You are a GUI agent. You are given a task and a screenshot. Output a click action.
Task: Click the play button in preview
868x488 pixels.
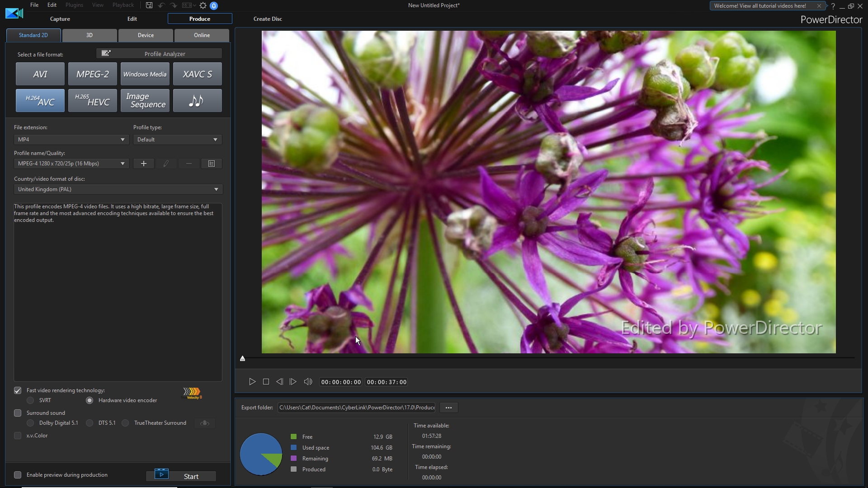click(252, 381)
